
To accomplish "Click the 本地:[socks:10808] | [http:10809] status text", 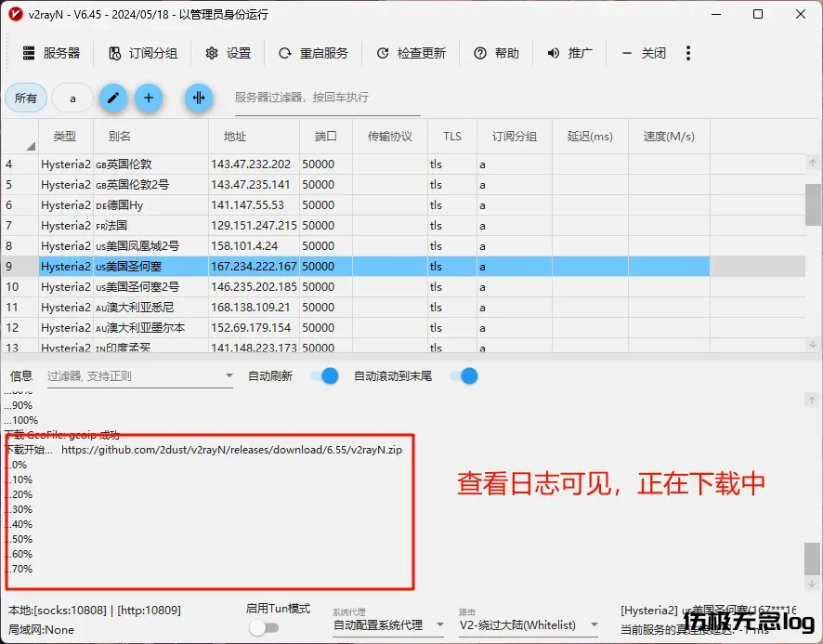I will point(95,611).
